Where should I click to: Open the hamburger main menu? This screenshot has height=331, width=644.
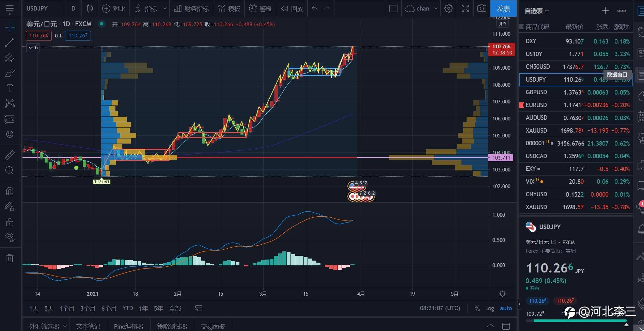(x=10, y=9)
